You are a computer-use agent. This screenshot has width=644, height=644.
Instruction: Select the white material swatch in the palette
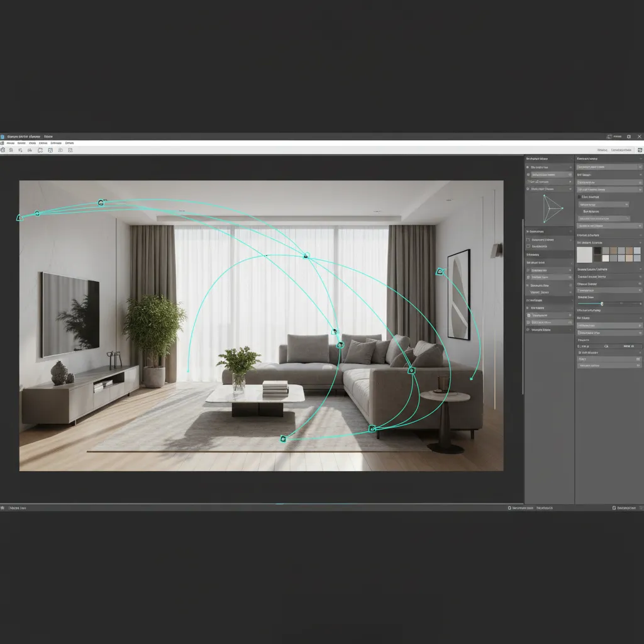tap(584, 255)
